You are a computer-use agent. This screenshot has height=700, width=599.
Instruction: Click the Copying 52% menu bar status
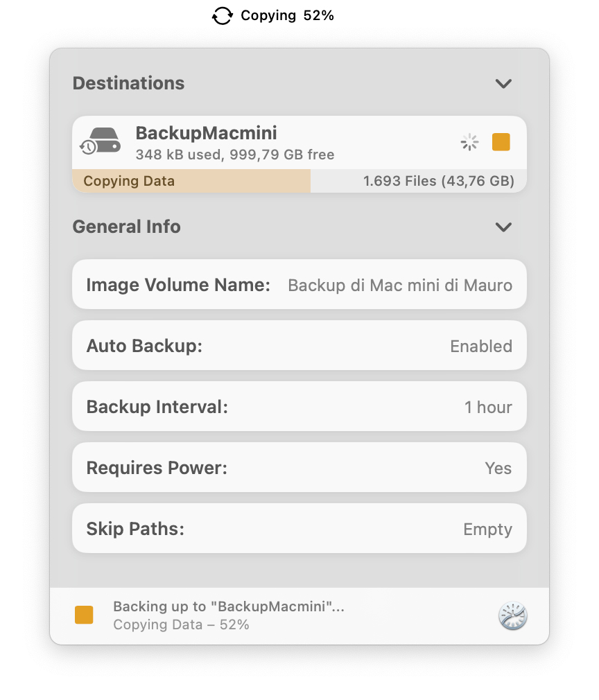pyautogui.click(x=287, y=16)
